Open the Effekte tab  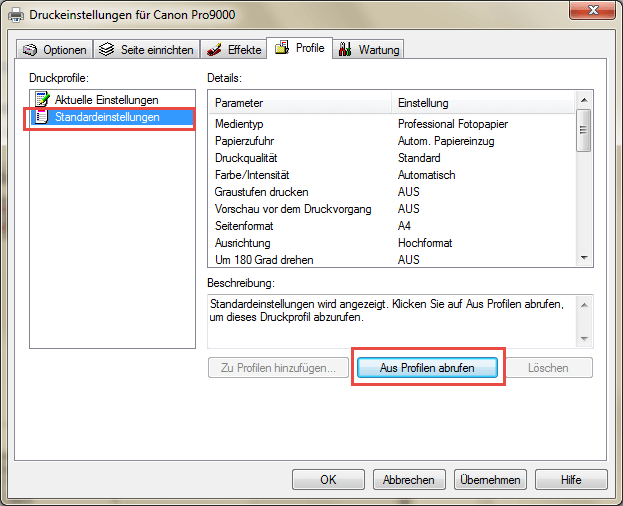pyautogui.click(x=233, y=49)
